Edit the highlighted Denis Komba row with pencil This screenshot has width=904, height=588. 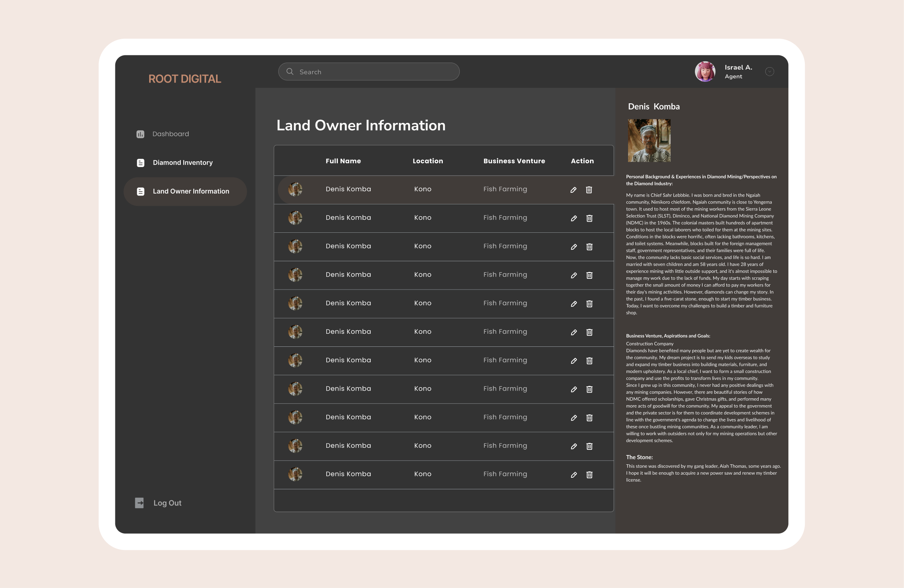click(x=573, y=190)
